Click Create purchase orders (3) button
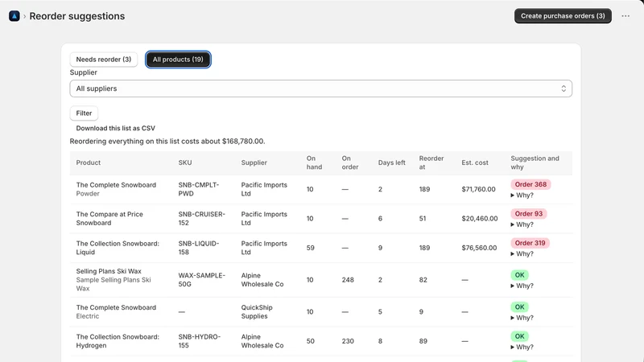 click(563, 16)
